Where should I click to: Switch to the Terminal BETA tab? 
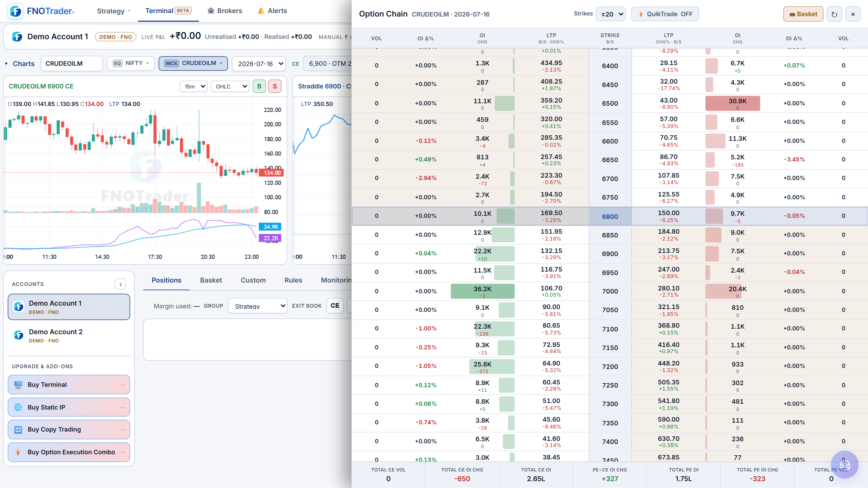pyautogui.click(x=168, y=11)
